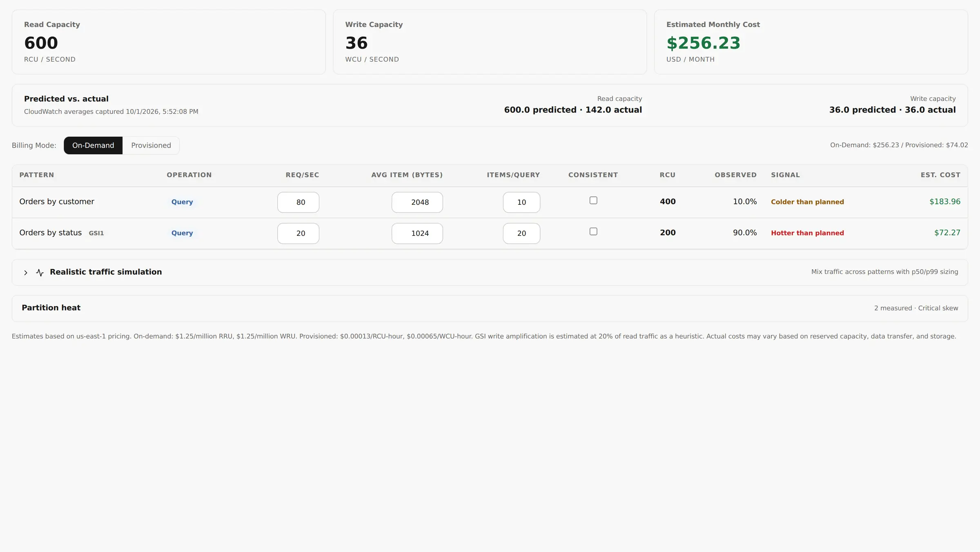The width and height of the screenshot is (980, 552).
Task: Click Query badge in Orders by customer row
Action: (182, 202)
